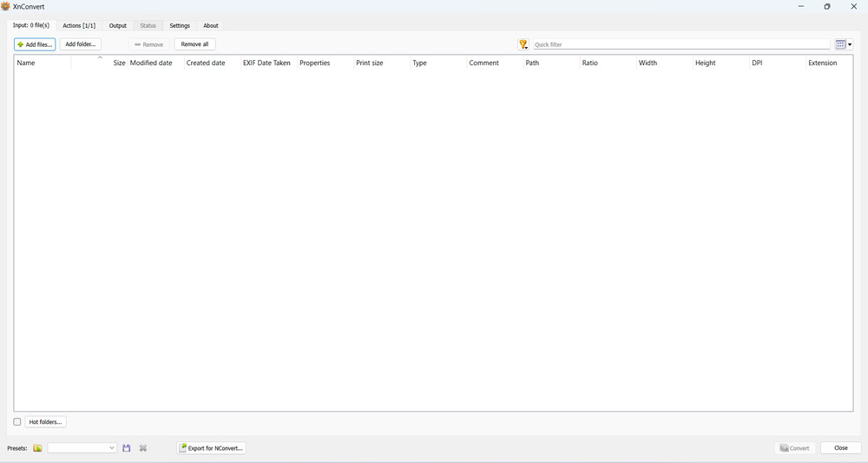Open the Hot folders dialog button
868x463 pixels.
coord(45,422)
